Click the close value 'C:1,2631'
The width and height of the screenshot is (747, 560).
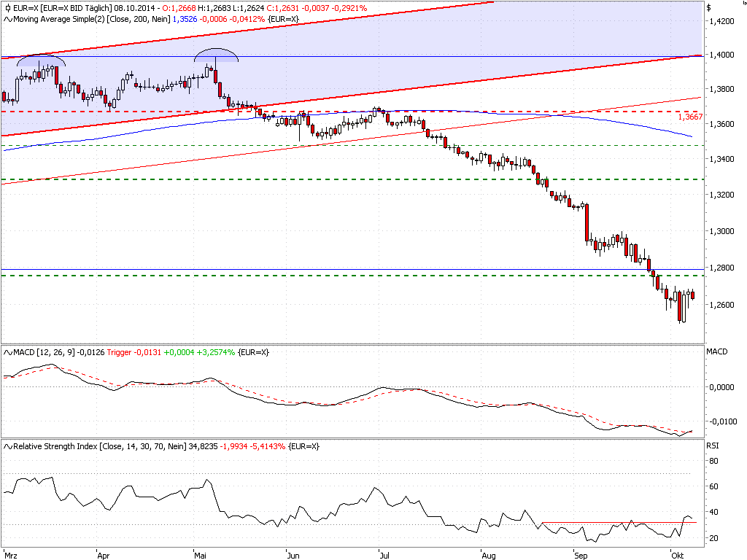282,8
